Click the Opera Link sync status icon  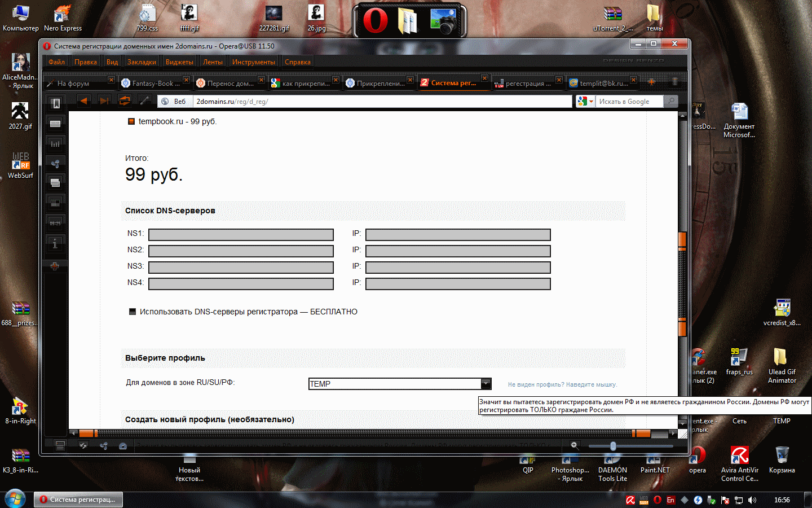tap(83, 445)
